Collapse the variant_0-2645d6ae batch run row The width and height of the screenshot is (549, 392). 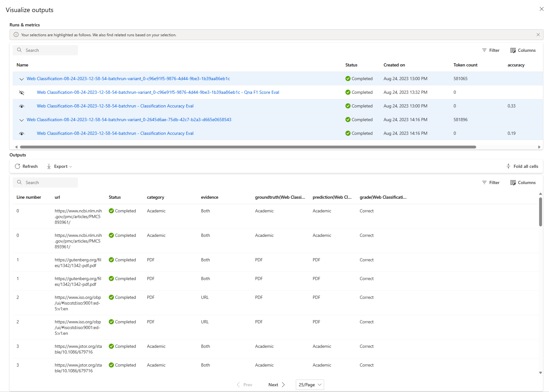(x=22, y=120)
